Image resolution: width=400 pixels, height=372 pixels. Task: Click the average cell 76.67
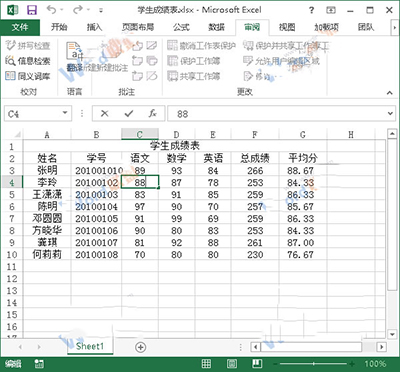(x=303, y=255)
